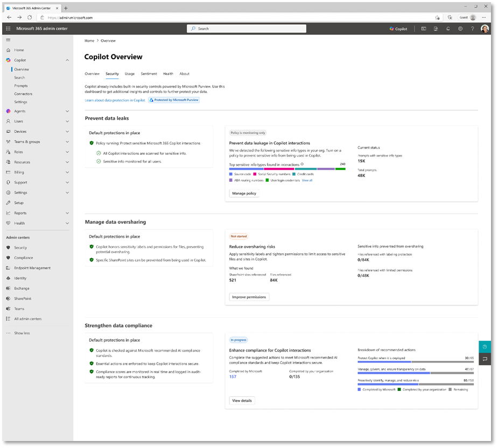Open the app launcher waffle icon
This screenshot has width=498, height=448.
[8, 29]
